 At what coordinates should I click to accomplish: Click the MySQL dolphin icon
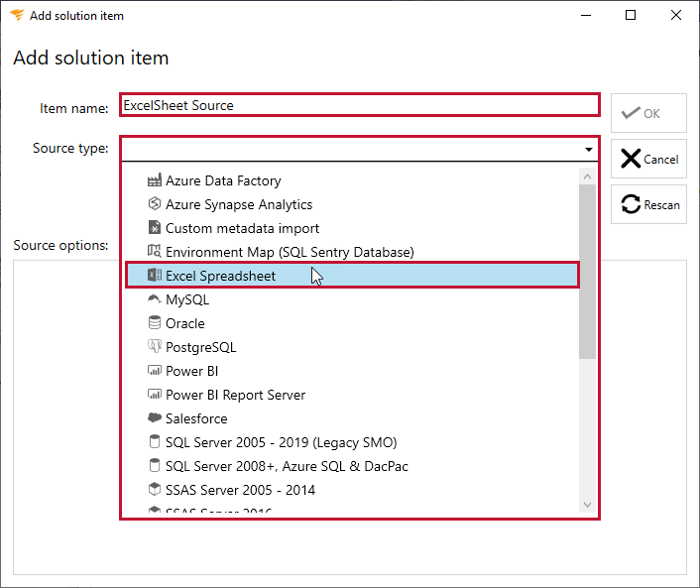[x=154, y=298]
